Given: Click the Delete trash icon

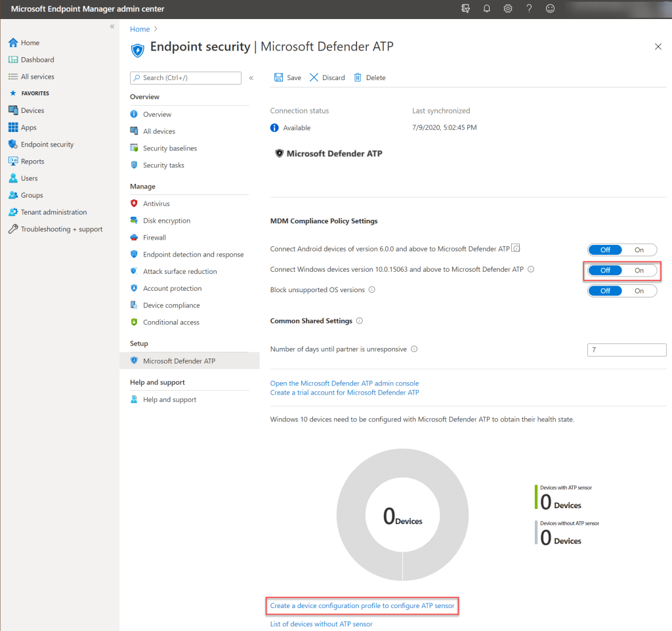Looking at the screenshot, I should (358, 77).
